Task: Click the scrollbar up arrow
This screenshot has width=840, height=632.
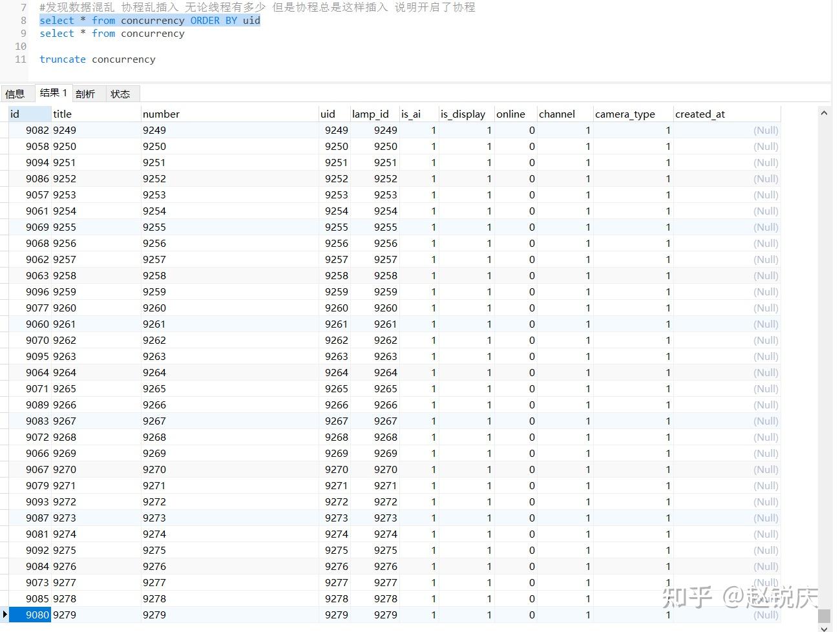Action: point(824,112)
